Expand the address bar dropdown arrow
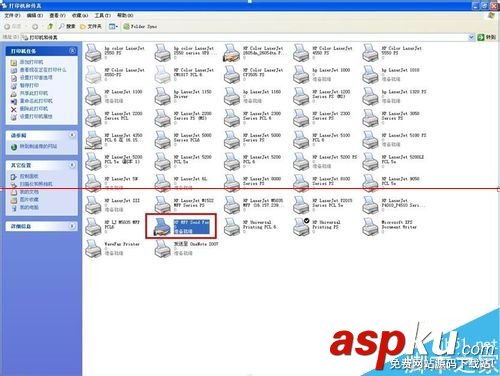 471,37
